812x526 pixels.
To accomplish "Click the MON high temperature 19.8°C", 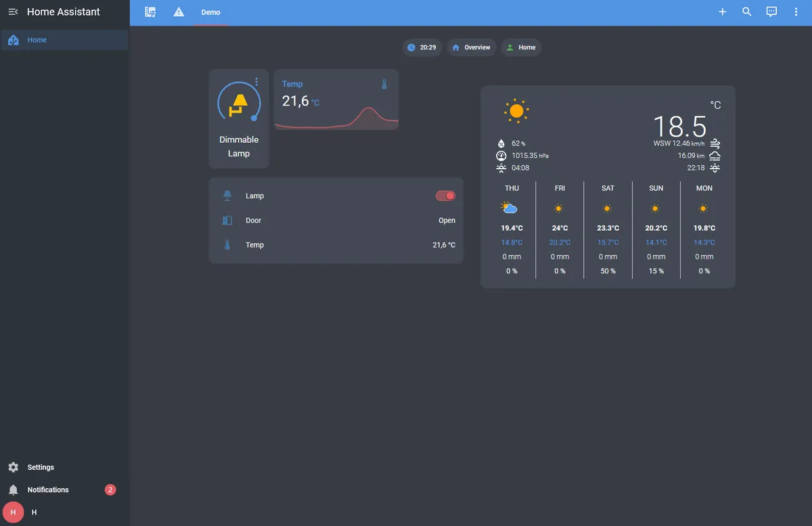I will [704, 228].
